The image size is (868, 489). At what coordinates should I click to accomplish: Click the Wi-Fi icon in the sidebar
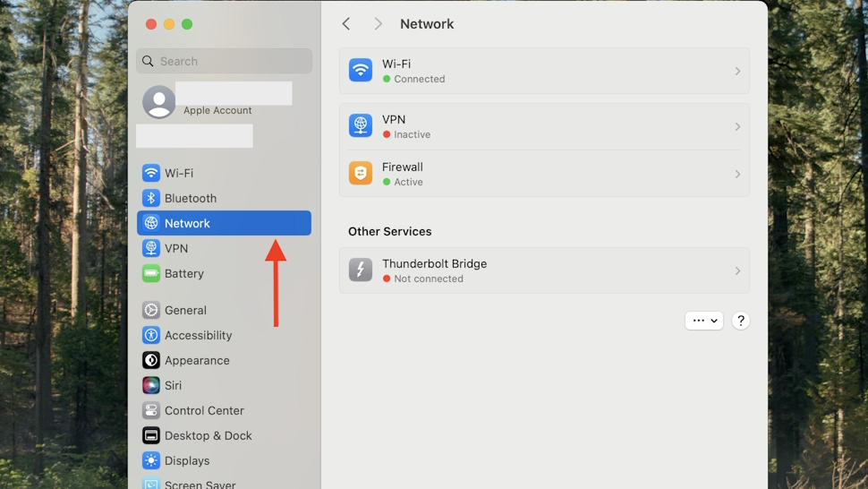point(150,173)
